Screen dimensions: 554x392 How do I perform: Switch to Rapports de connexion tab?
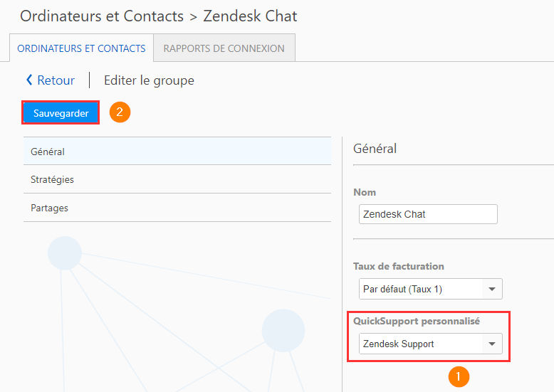[224, 48]
